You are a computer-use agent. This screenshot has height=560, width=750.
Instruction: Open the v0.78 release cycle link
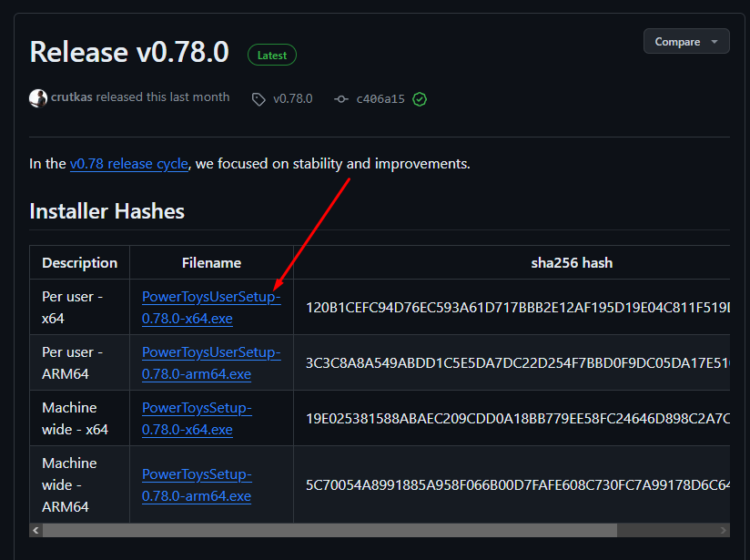coord(129,164)
